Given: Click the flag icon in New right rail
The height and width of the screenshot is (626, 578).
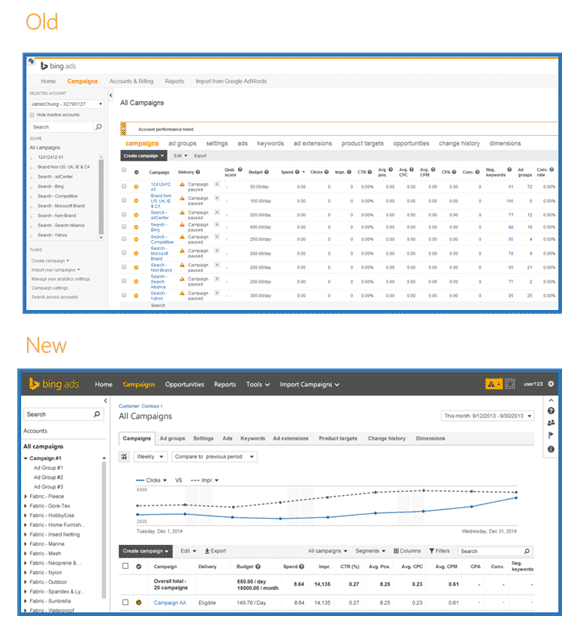Looking at the screenshot, I should [551, 435].
